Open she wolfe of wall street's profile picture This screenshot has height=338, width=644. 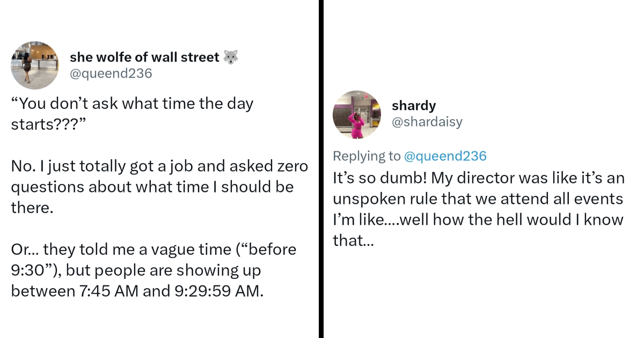tap(35, 65)
